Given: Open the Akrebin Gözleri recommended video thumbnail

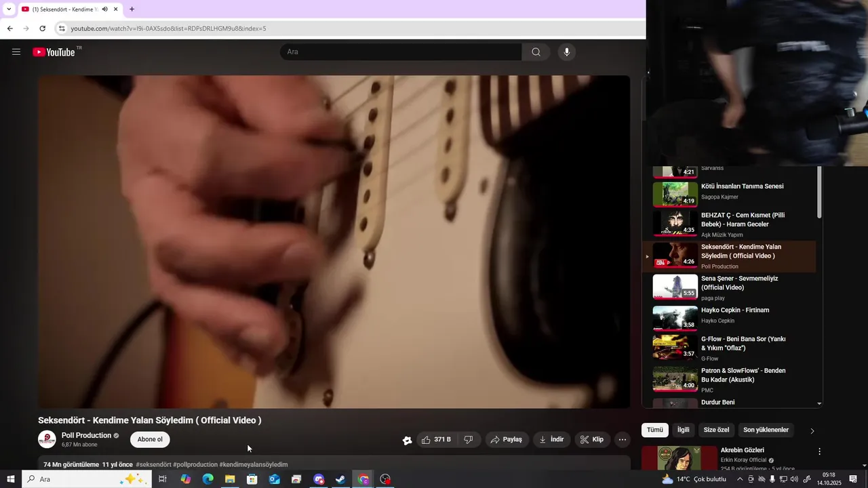Looking at the screenshot, I should point(679,457).
